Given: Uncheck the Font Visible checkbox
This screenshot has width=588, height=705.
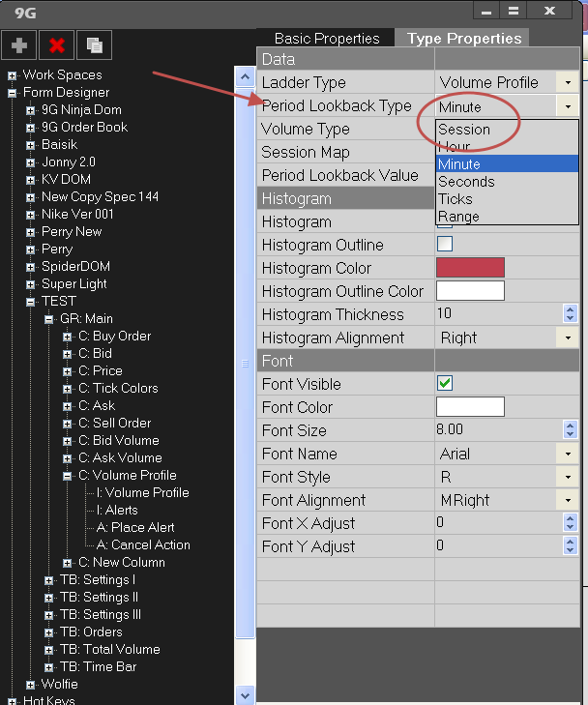Looking at the screenshot, I should coord(445,383).
